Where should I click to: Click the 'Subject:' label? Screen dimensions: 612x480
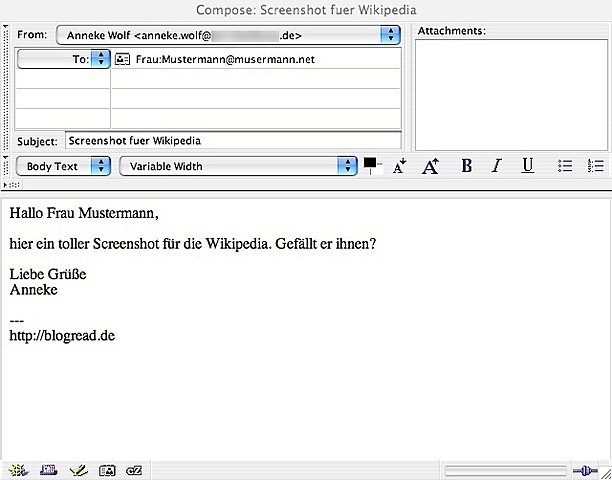coord(37,141)
